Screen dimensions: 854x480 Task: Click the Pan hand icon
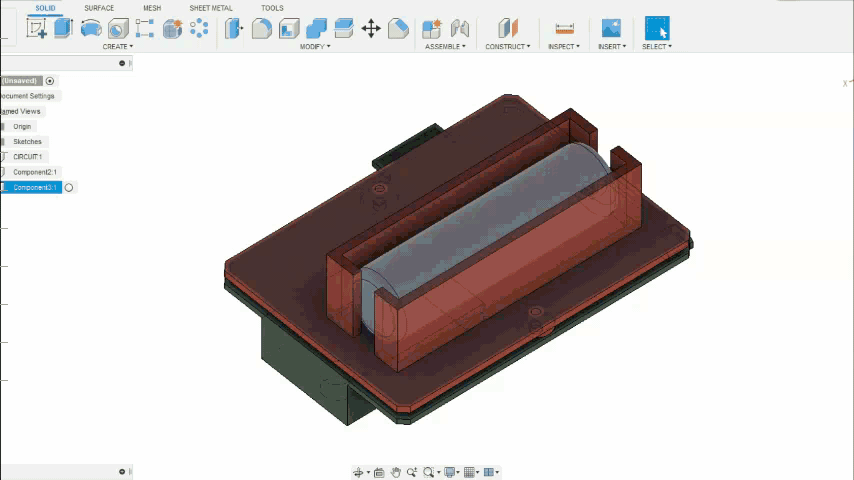(x=395, y=472)
